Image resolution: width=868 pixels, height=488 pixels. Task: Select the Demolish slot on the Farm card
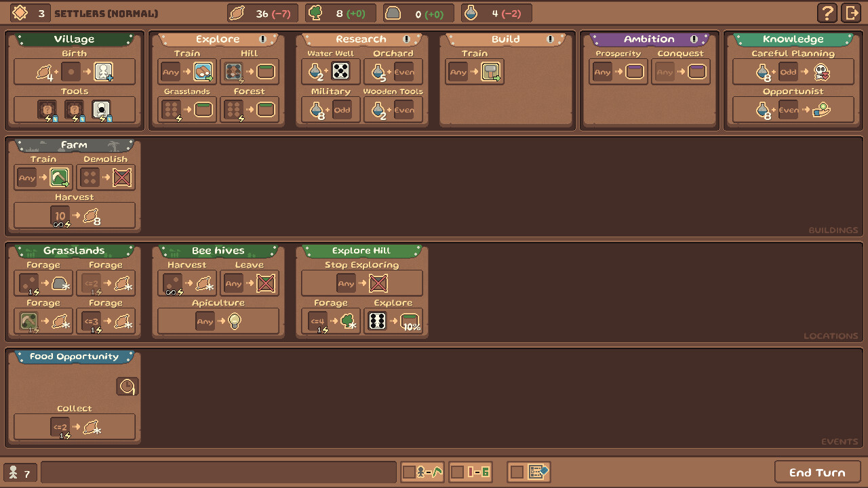tap(105, 177)
